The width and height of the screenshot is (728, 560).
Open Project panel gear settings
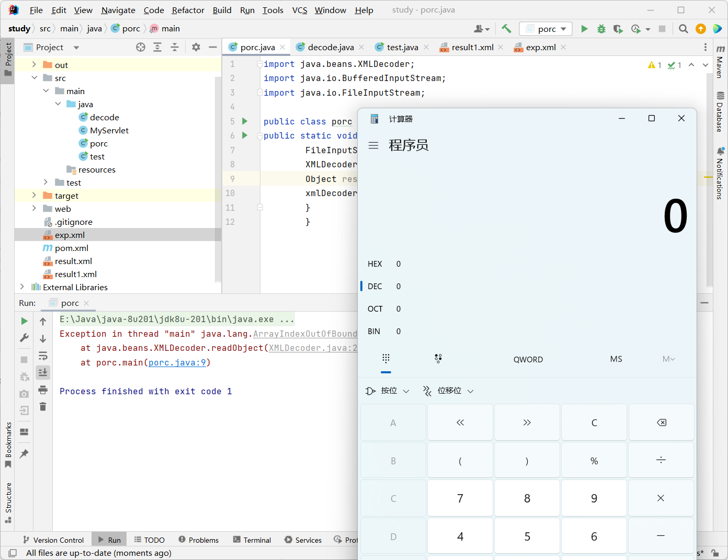(196, 47)
